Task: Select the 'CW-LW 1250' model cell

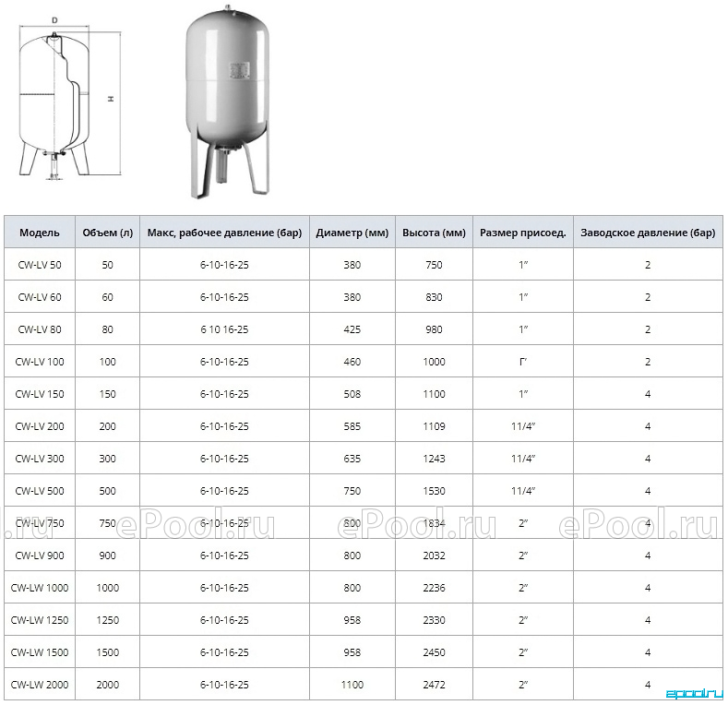Action: pos(40,620)
